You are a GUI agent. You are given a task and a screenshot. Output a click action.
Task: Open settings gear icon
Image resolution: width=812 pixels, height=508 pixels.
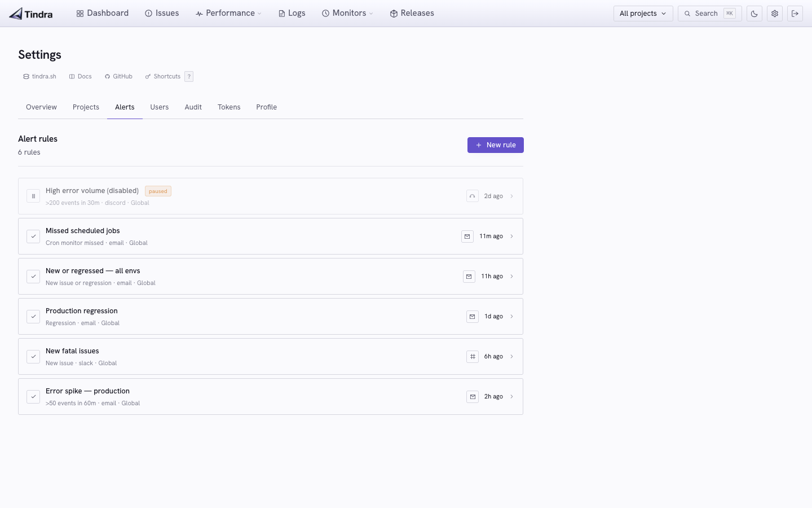point(775,14)
